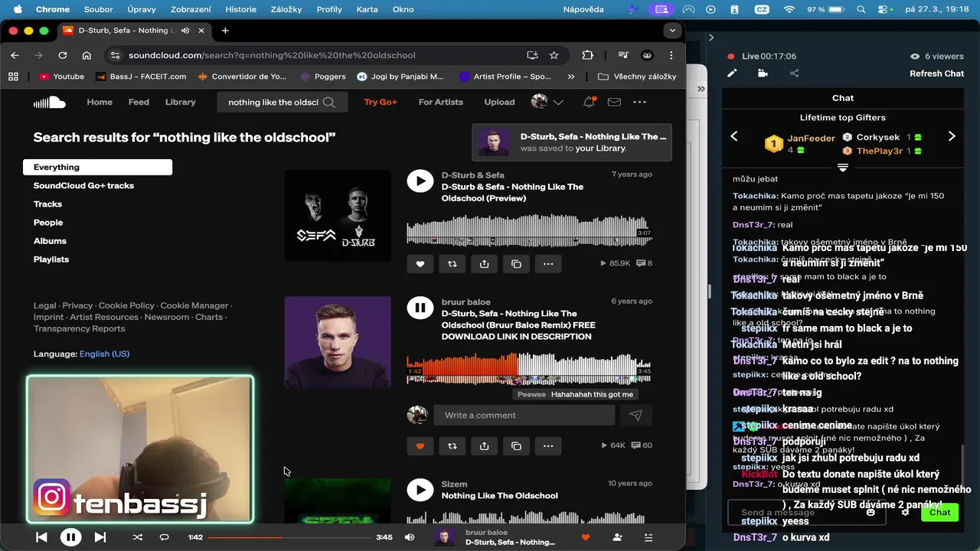
Task: Bookmark this page with the star icon
Action: 554,55
